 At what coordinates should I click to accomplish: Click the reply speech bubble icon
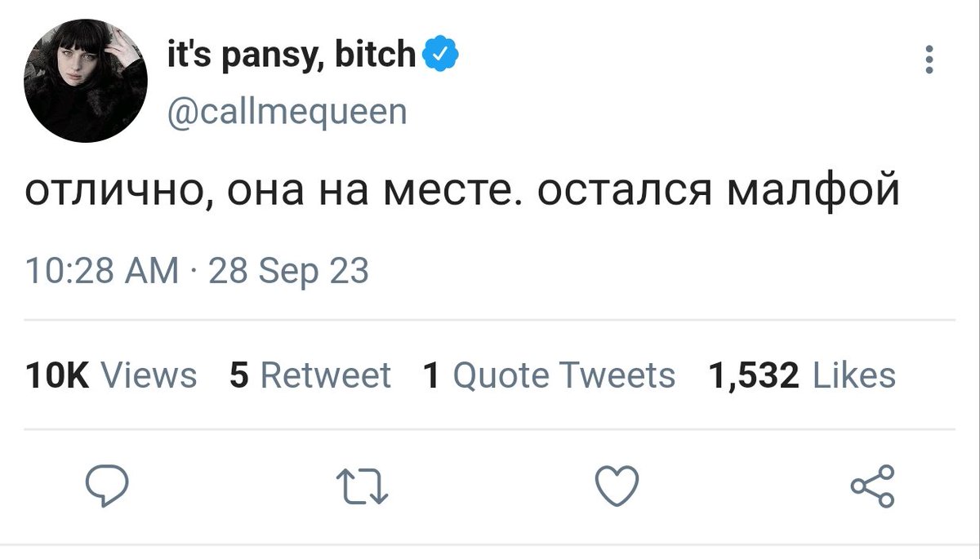tap(108, 486)
